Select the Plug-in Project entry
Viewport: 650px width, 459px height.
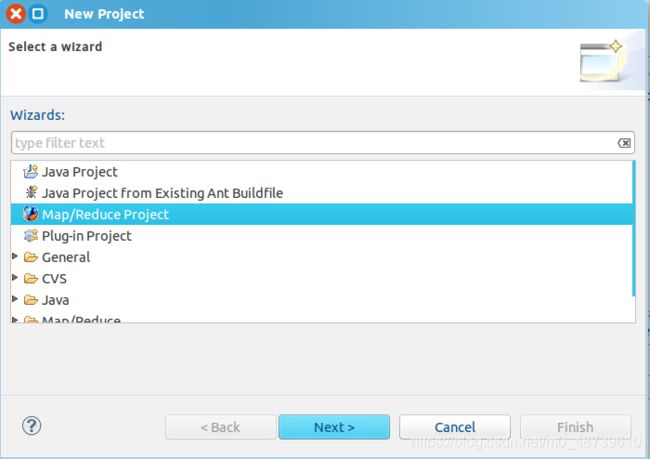[x=87, y=236]
